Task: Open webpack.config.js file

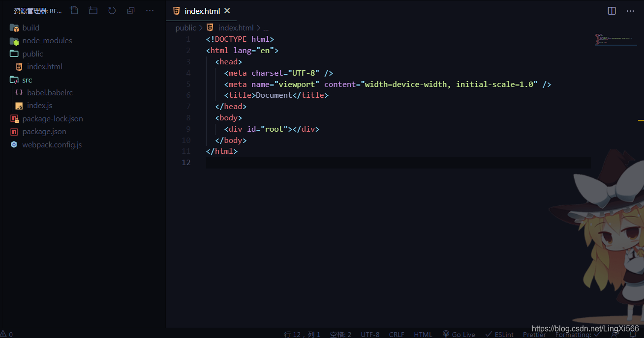Action: (52, 144)
